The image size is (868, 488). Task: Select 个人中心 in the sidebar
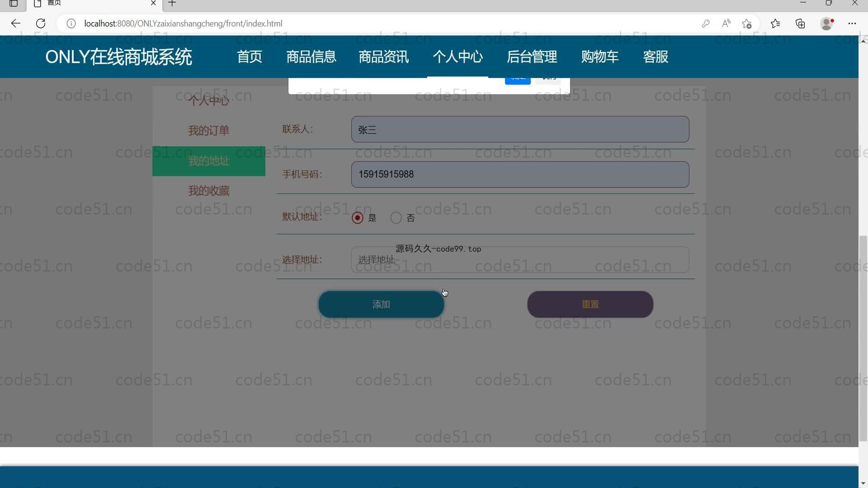tap(209, 101)
